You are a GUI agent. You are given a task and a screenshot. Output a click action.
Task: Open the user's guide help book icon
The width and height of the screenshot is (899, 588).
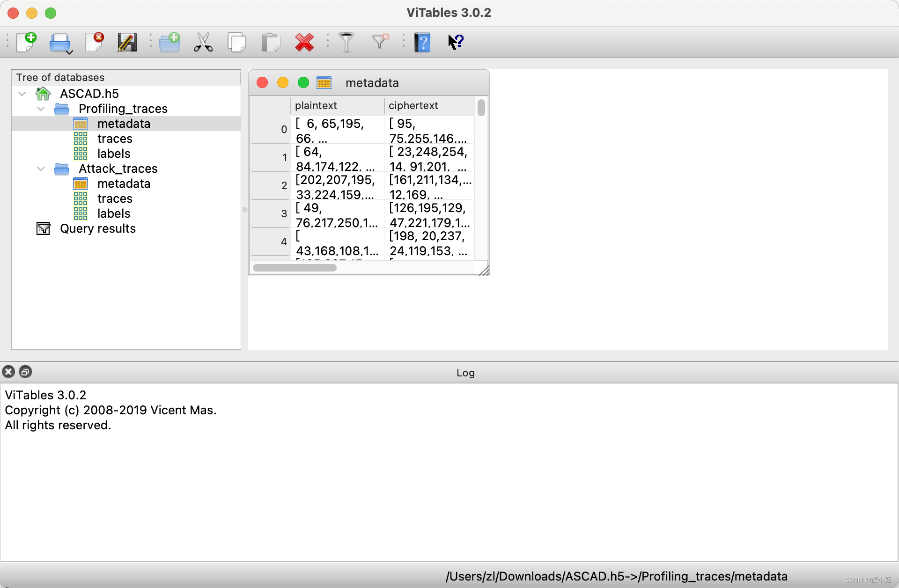[x=422, y=42]
